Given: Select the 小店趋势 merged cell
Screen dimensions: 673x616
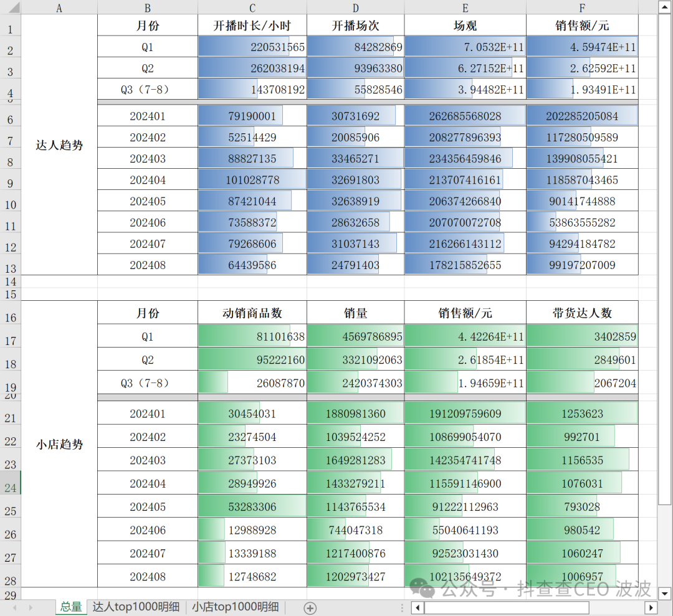Looking at the screenshot, I should (59, 444).
